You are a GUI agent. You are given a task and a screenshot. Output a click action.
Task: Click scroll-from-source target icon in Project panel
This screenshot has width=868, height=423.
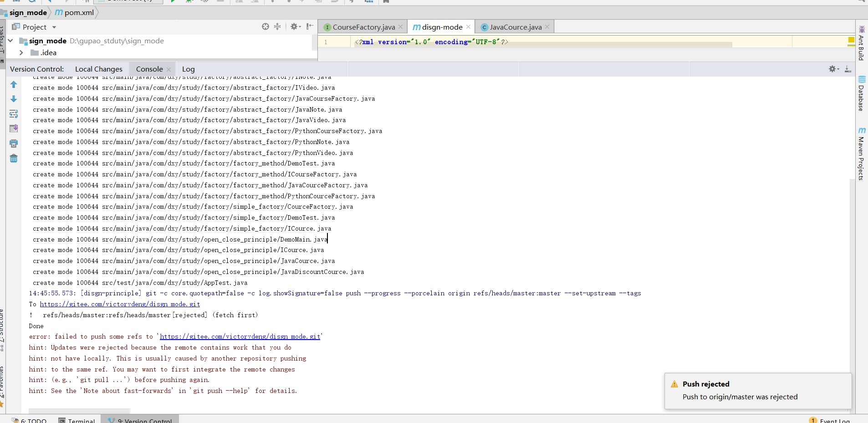tap(266, 27)
